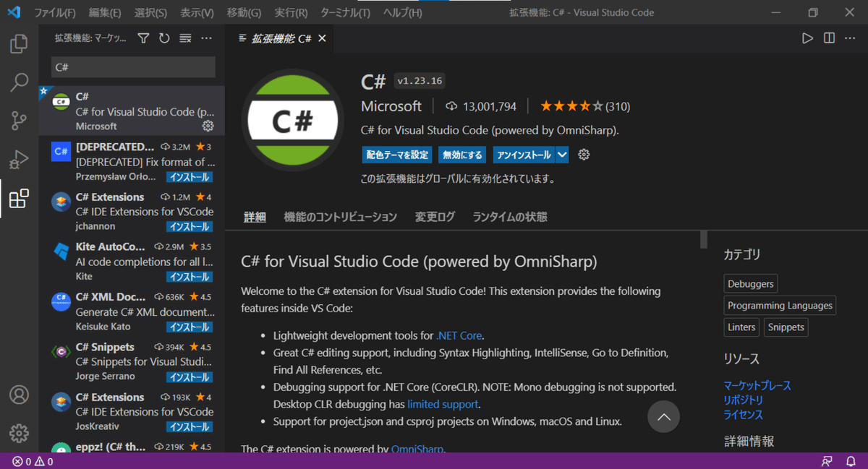The width and height of the screenshot is (868, 469).
Task: Open the ライセンス resource link
Action: point(744,415)
